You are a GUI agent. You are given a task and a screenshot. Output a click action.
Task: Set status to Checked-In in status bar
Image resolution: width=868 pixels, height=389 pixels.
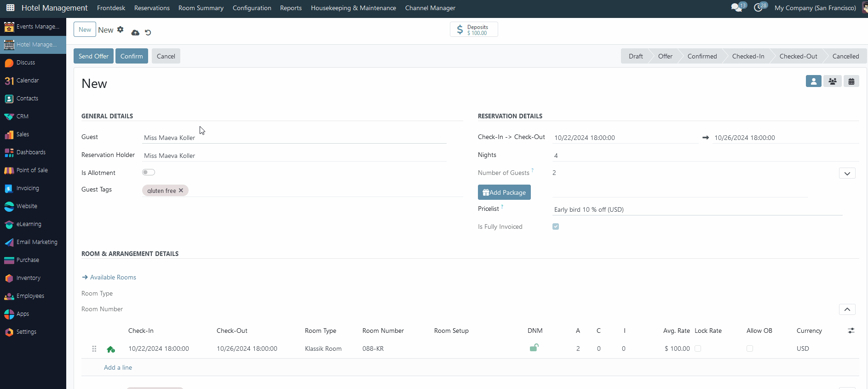pos(748,56)
